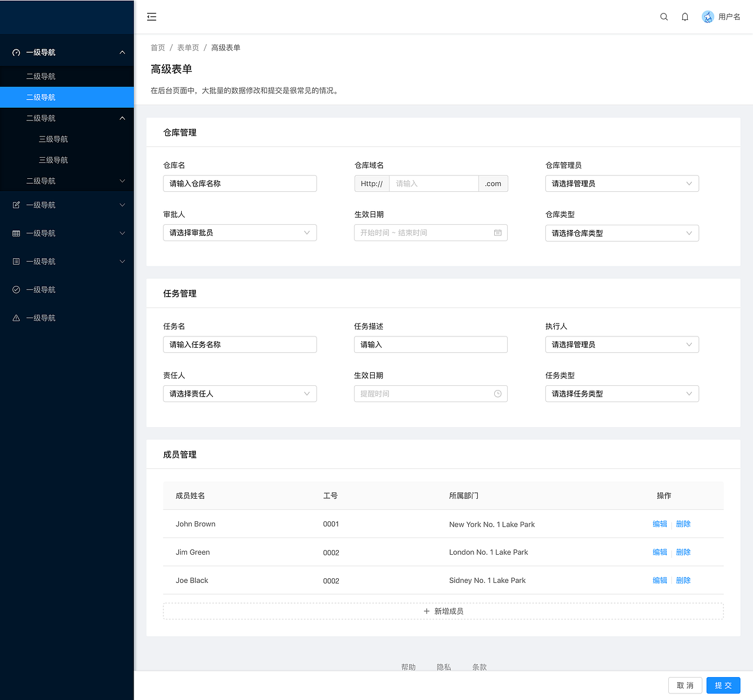Viewport: 753px width, 700px height.
Task: Focus the 仓库域名 input between Http:// and .com
Action: 434,184
